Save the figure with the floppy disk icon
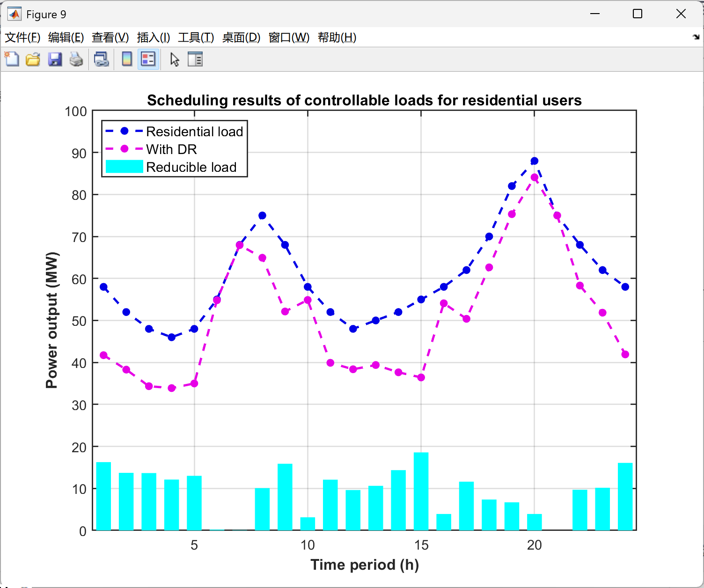 click(x=55, y=59)
